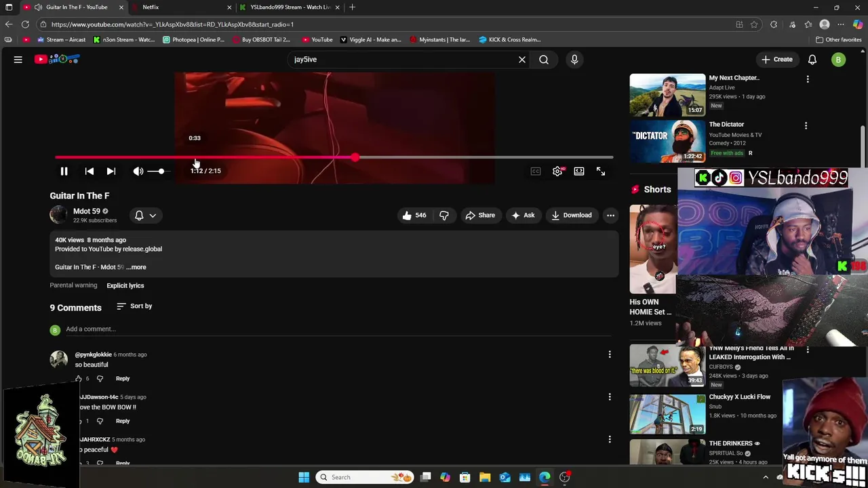Open KICK & Cross Realm bookmark
Image resolution: width=868 pixels, height=488 pixels.
pos(510,40)
